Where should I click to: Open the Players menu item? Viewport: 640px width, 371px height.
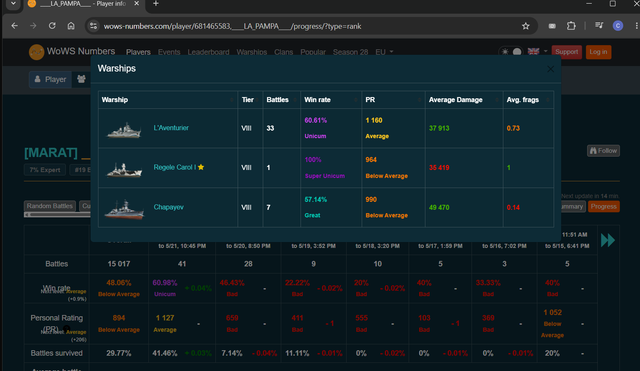tap(138, 52)
